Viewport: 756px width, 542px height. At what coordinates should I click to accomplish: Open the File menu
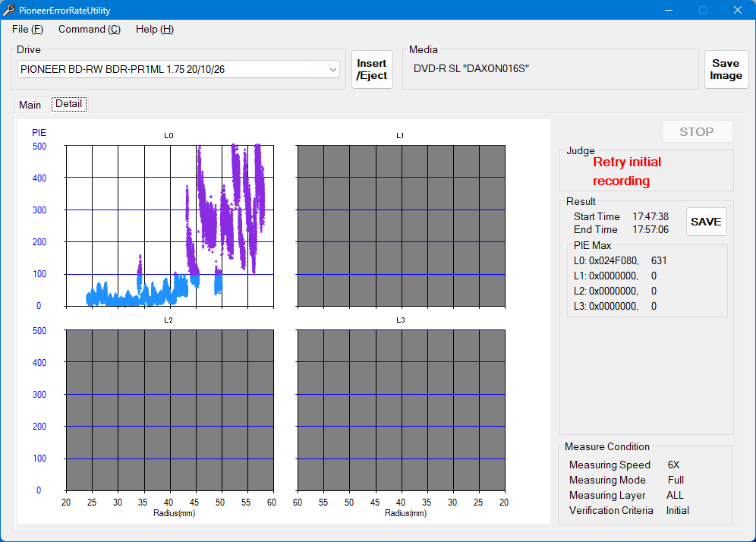[27, 30]
